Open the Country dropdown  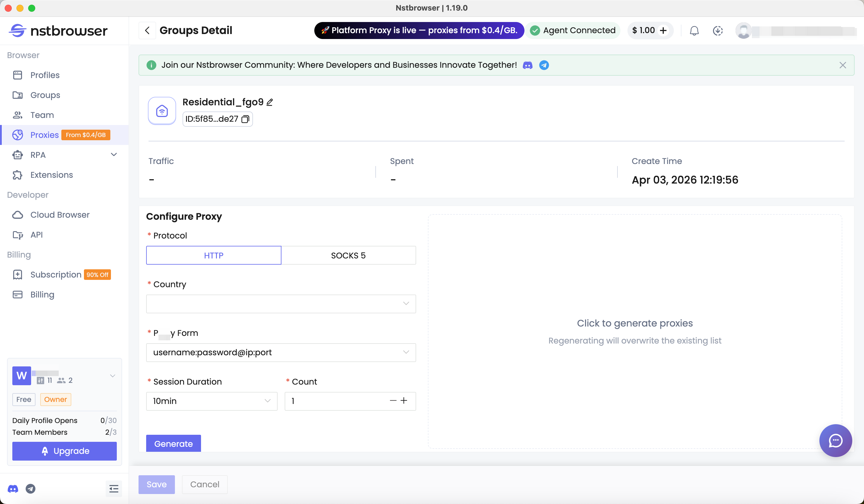tap(281, 304)
